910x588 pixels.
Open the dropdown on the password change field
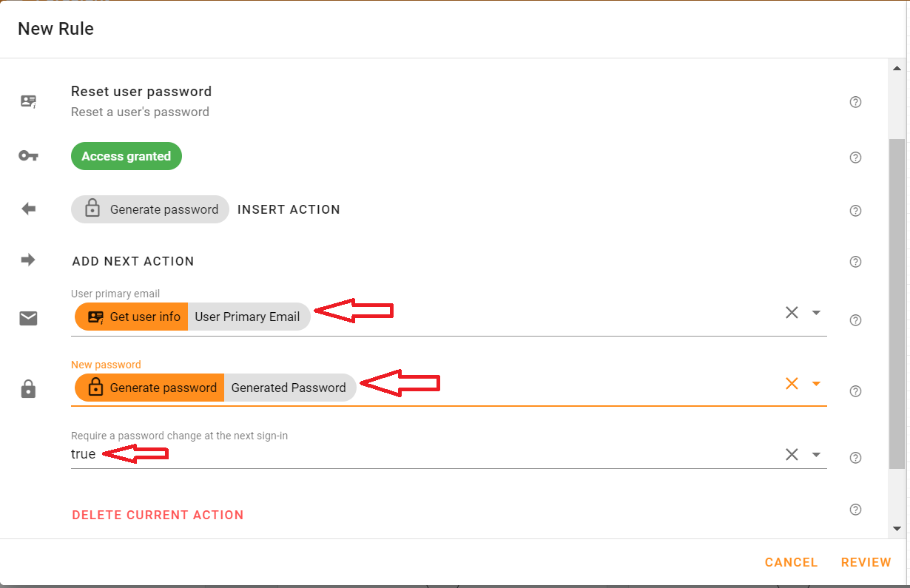click(816, 454)
